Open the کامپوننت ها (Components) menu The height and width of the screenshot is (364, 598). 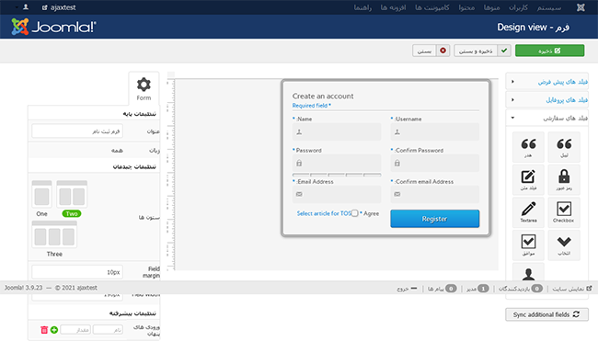(x=432, y=7)
